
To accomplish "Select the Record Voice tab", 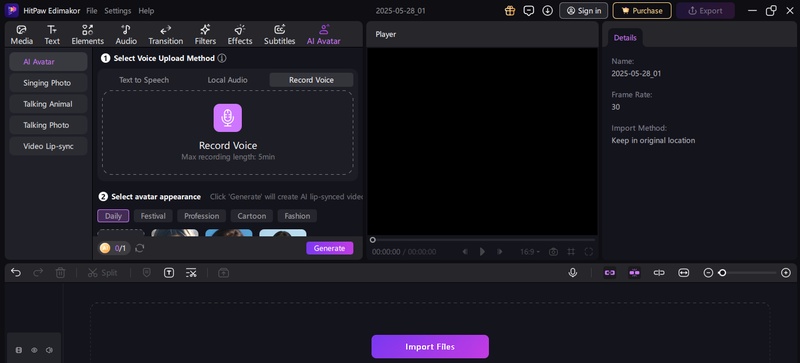I will (311, 80).
